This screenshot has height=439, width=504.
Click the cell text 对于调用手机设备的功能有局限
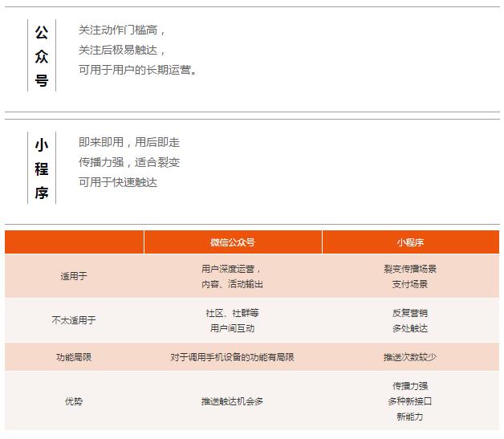(x=232, y=357)
